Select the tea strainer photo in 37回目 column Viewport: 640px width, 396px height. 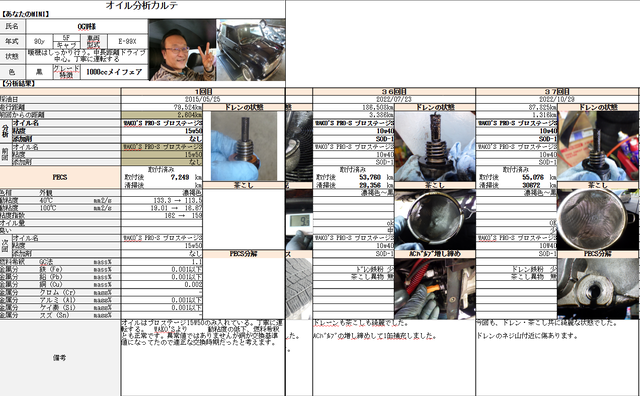pyautogui.click(x=598, y=220)
